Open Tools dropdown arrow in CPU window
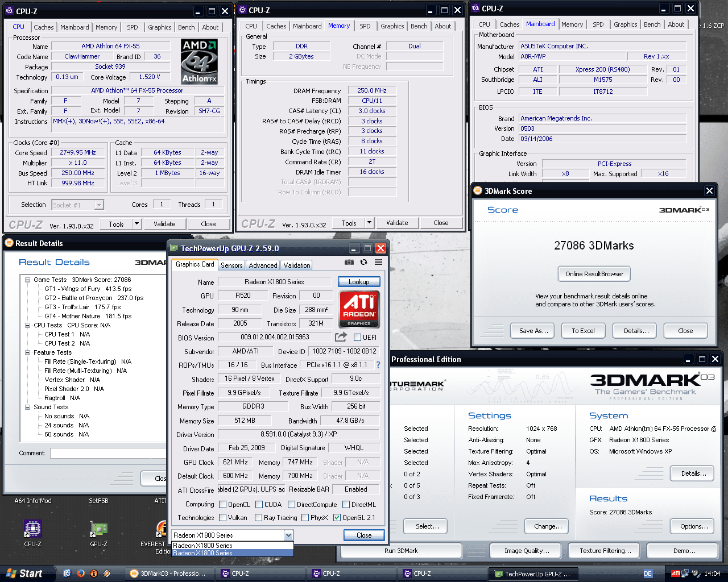This screenshot has width=728, height=582. coord(136,224)
